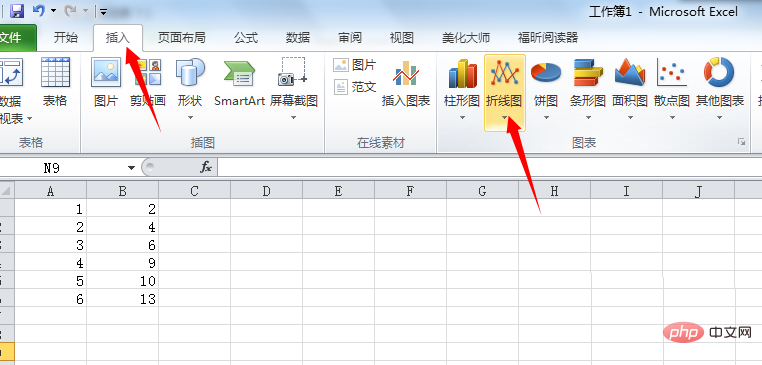This screenshot has width=762, height=365.
Task: Open the 数据 ribbon tab
Action: [298, 38]
